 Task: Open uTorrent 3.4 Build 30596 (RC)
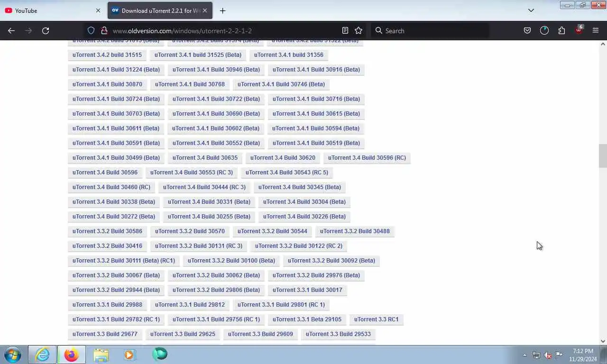(x=367, y=158)
